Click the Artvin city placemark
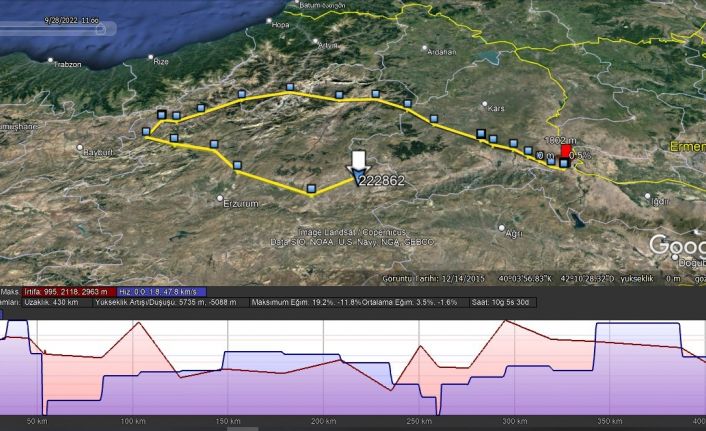Image resolution: width=706 pixels, height=431 pixels. (317, 42)
